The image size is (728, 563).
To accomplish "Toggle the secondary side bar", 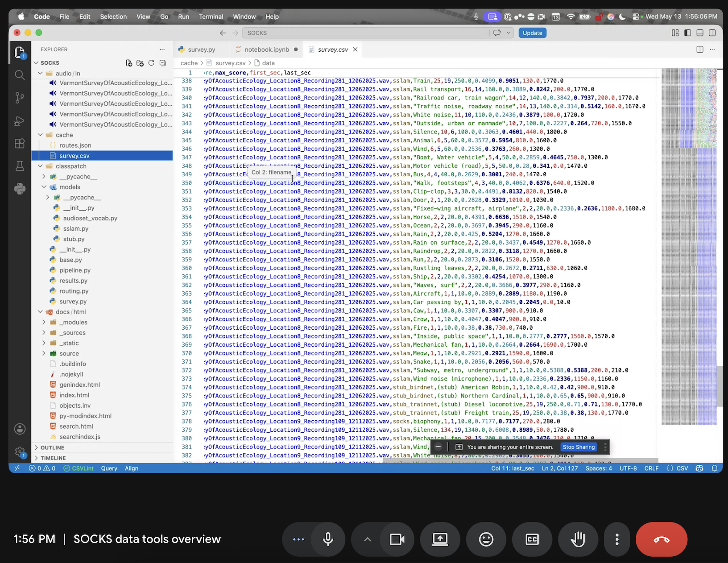I will (712, 33).
